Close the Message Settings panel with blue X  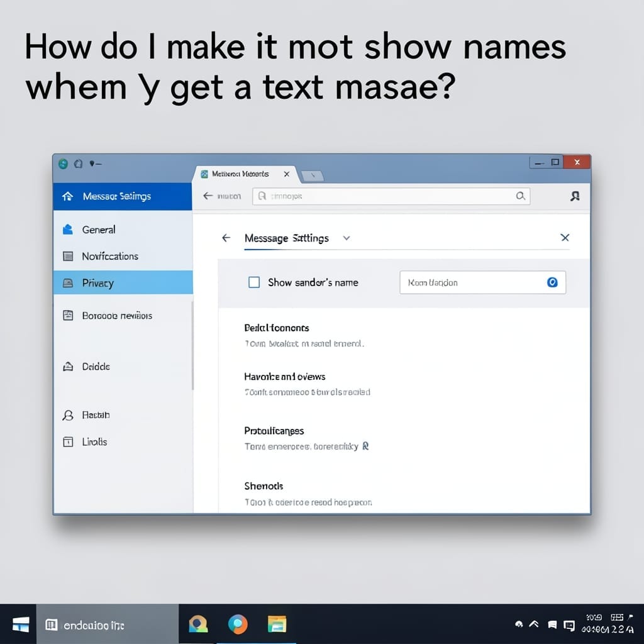point(565,237)
